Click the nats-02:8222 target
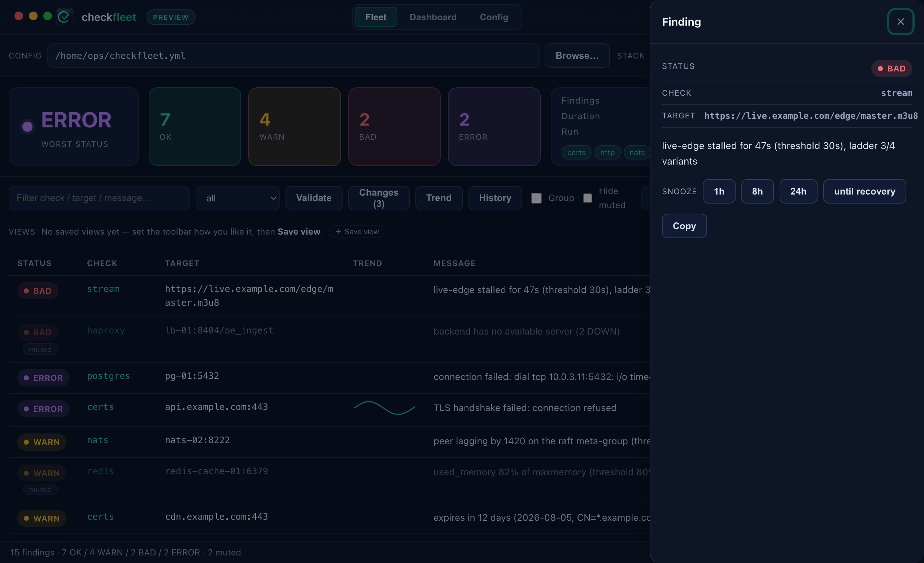The image size is (924, 563). [x=197, y=440]
